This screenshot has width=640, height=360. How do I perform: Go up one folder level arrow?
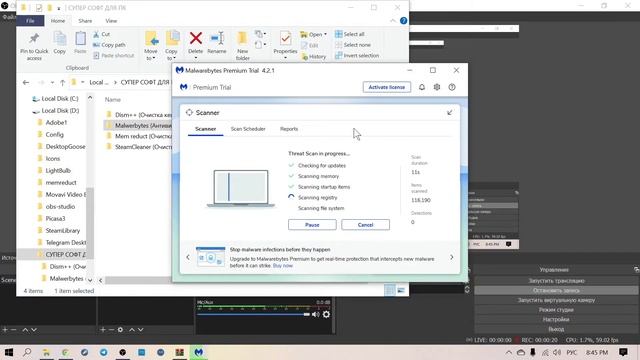tap(62, 82)
